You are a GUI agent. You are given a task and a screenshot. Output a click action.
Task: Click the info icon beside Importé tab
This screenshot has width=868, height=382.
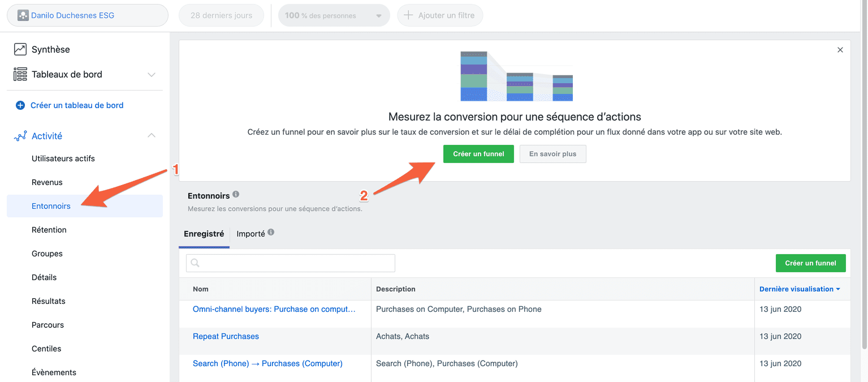(271, 232)
